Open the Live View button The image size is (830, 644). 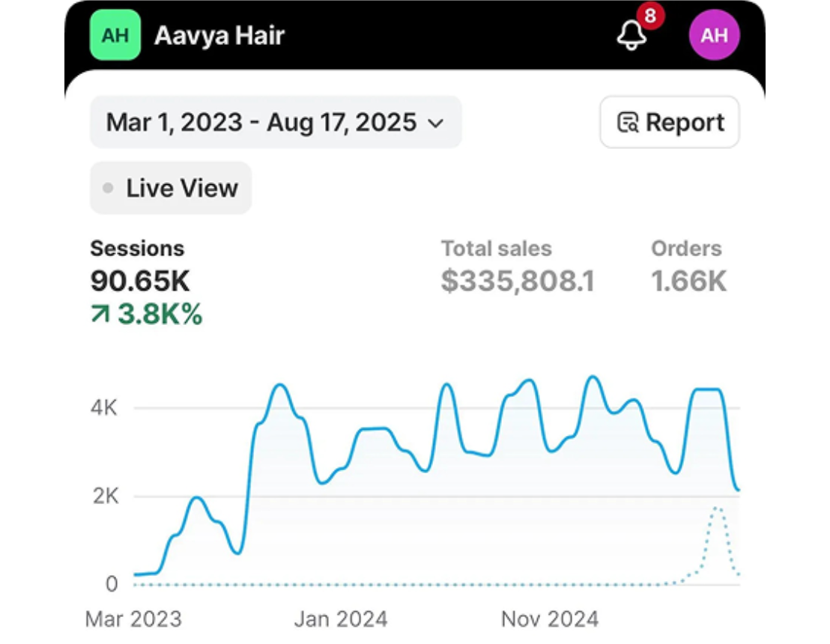(171, 188)
